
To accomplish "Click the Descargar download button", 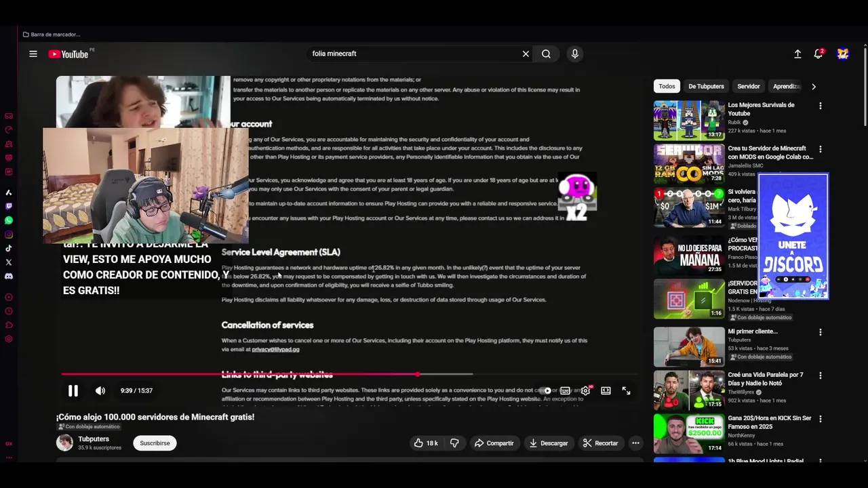I will (549, 443).
